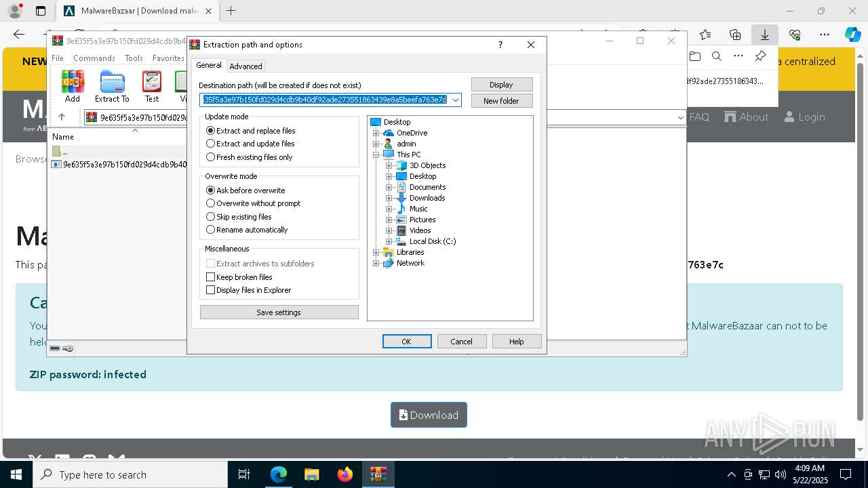Select Ask before overwrite option
868x488 pixels.
245,190
